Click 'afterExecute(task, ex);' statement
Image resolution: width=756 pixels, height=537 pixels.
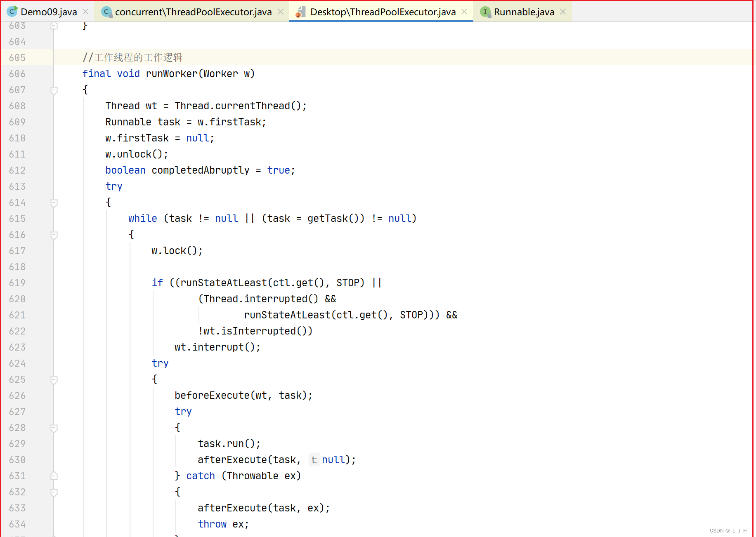(264, 508)
